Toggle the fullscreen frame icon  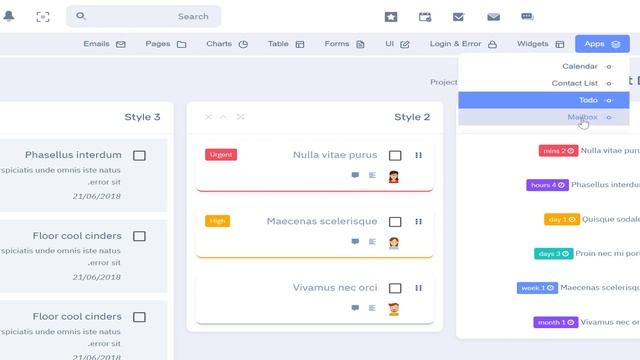pyautogui.click(x=43, y=17)
